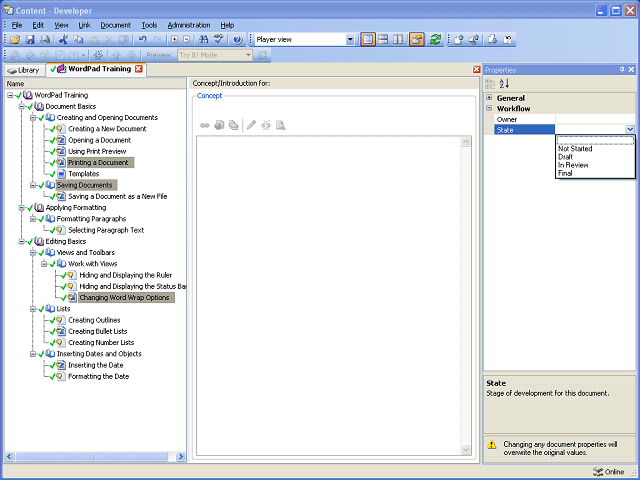Sort properties alphabetically with A-Z icon

[x=504, y=84]
